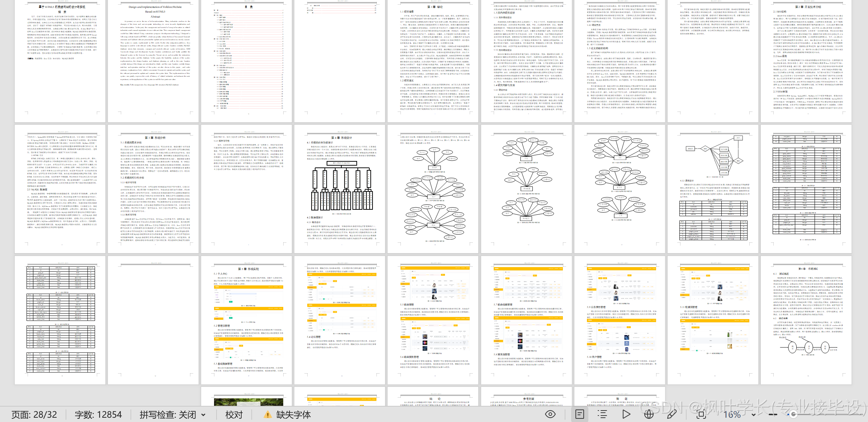
Task: Click the page number 28/32 indicator
Action: coord(34,415)
